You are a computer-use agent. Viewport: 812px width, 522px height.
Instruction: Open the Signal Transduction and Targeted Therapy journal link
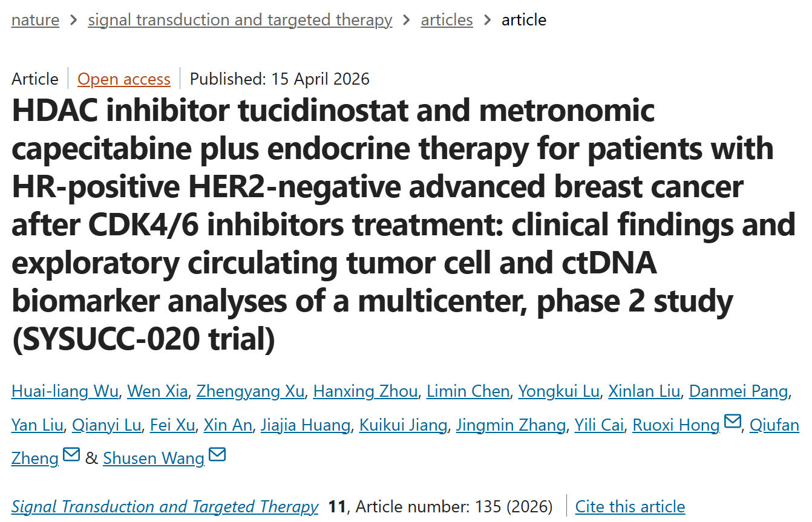[165, 506]
